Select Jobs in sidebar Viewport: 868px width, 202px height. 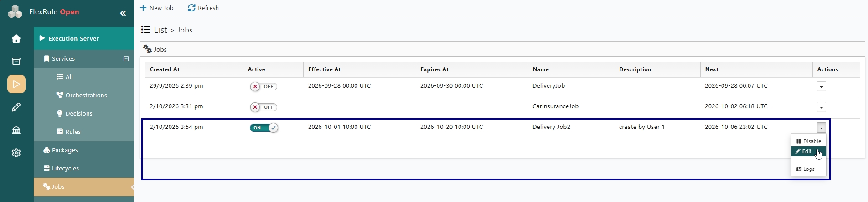(84, 187)
